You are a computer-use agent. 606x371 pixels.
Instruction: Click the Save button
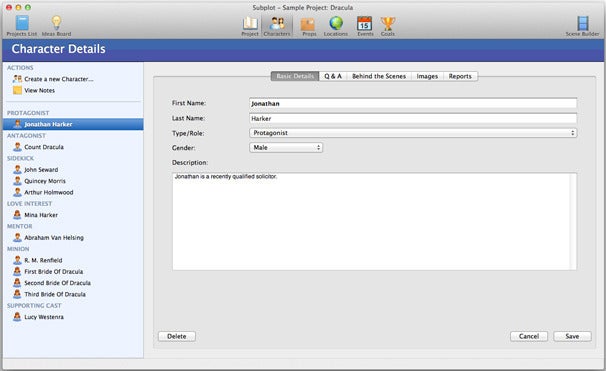pyautogui.click(x=572, y=336)
